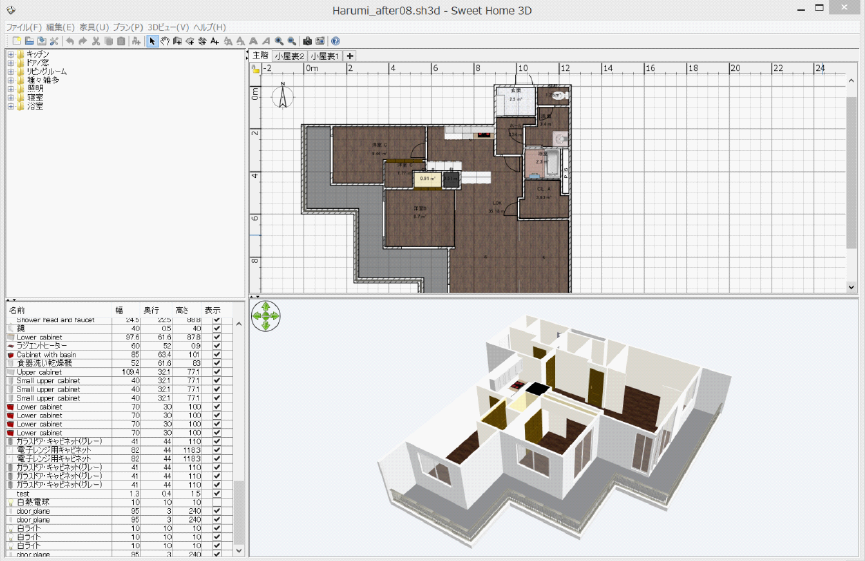The height and width of the screenshot is (561, 865).
Task: Enable visibility checkbox for 白熱電球 row
Action: click(217, 502)
